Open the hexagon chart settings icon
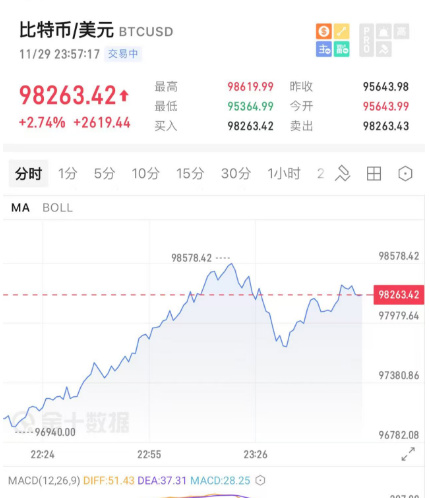Screen dimensions: 430x498 tap(405, 174)
